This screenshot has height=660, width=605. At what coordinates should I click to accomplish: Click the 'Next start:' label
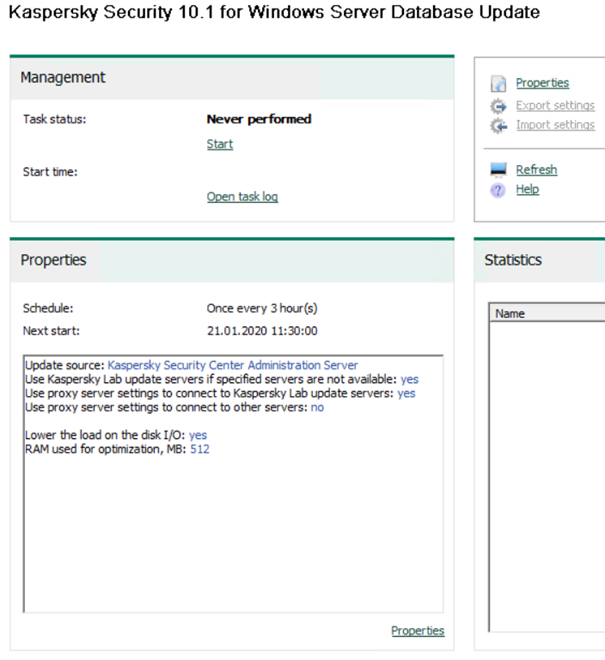51,331
